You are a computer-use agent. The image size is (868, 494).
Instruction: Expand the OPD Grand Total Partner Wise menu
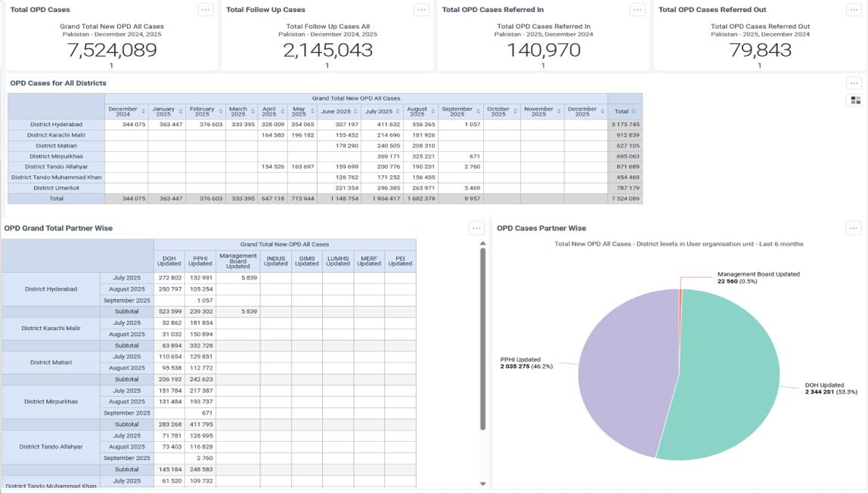[476, 228]
